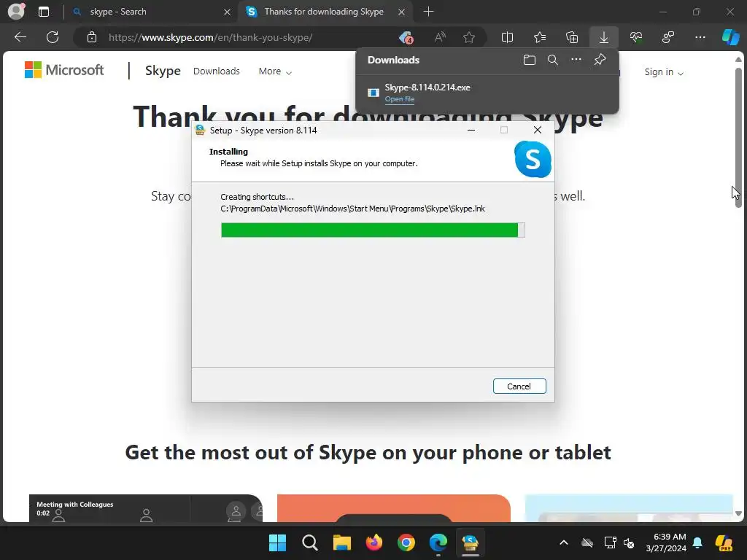Click the Skype-8.114.0.214.exe file icon
Screen dimensions: 747x560
(x=373, y=93)
